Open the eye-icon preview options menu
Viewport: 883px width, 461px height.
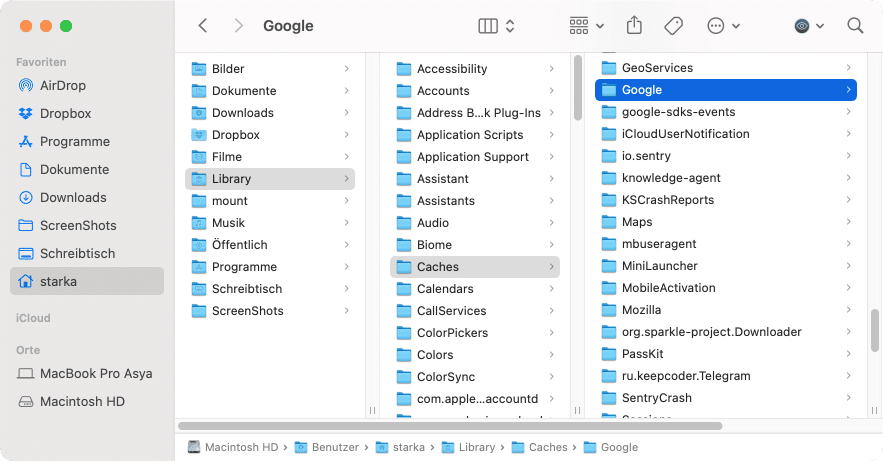[x=809, y=26]
